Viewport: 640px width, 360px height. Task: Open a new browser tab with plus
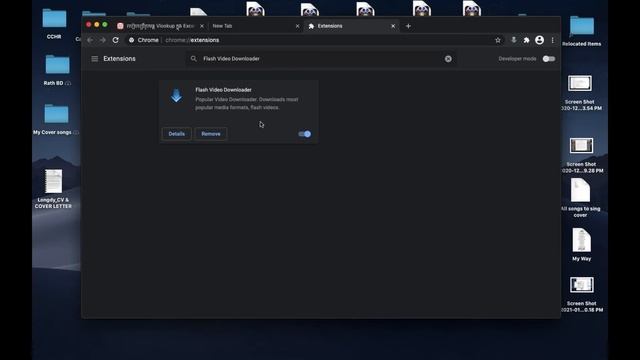pos(408,26)
